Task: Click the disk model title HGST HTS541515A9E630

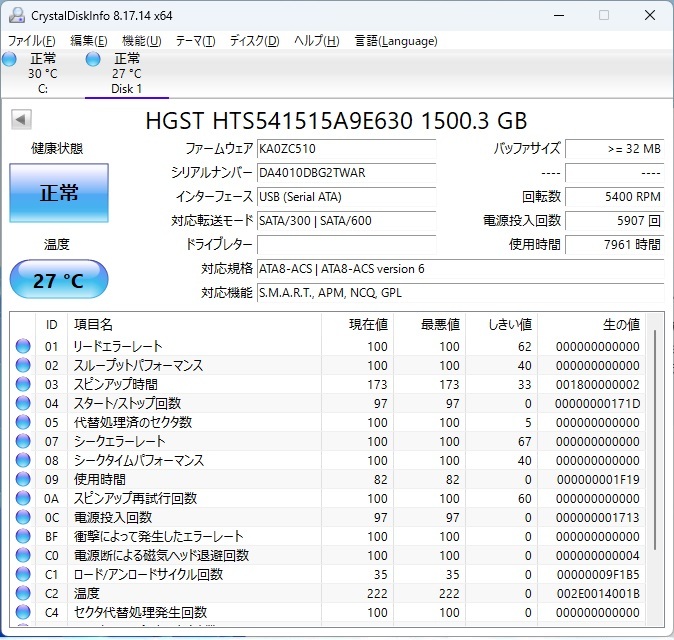Action: point(279,121)
